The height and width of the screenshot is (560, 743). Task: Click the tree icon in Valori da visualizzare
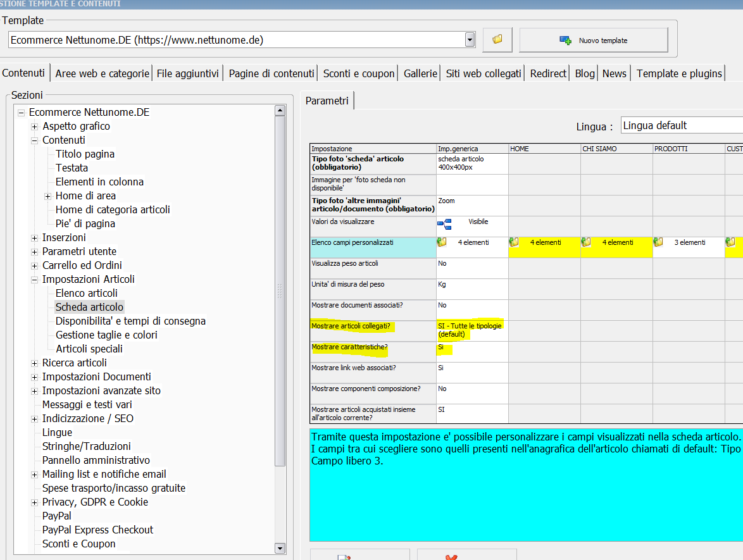(x=444, y=224)
